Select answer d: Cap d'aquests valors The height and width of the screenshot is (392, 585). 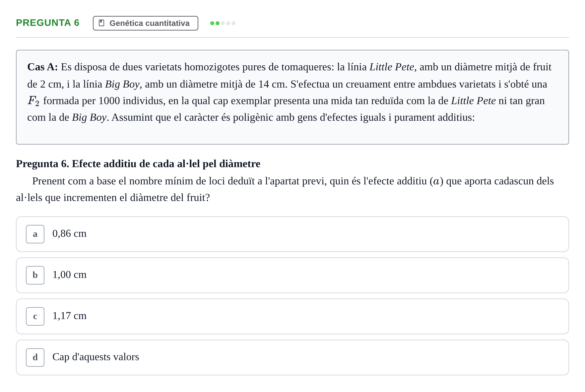pos(292,358)
